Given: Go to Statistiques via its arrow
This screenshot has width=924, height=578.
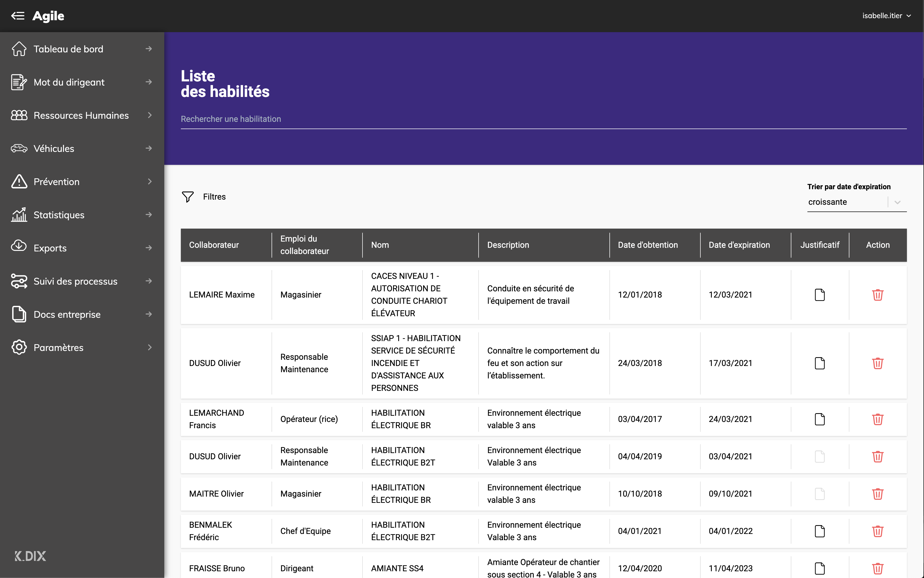Looking at the screenshot, I should pyautogui.click(x=149, y=215).
